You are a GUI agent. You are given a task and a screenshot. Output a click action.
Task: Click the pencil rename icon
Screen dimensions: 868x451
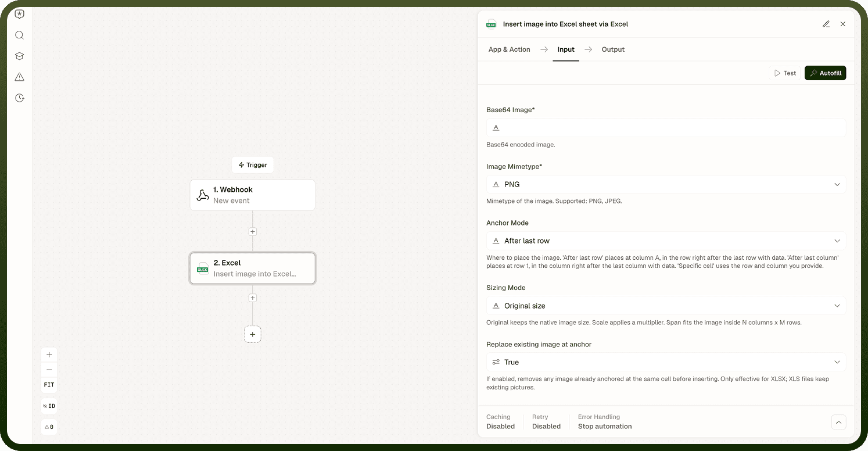click(826, 24)
